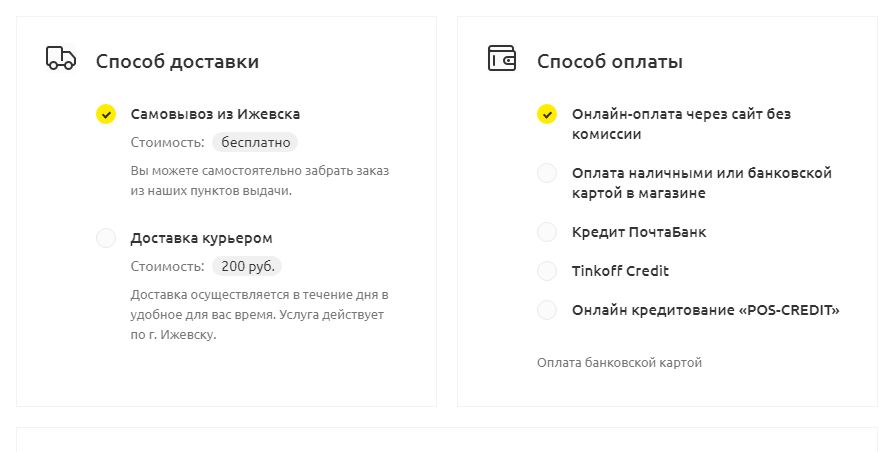Click the Онлайн кредитование «POS-CREDIT» text
Screen dimensions: 883x452
(x=706, y=310)
